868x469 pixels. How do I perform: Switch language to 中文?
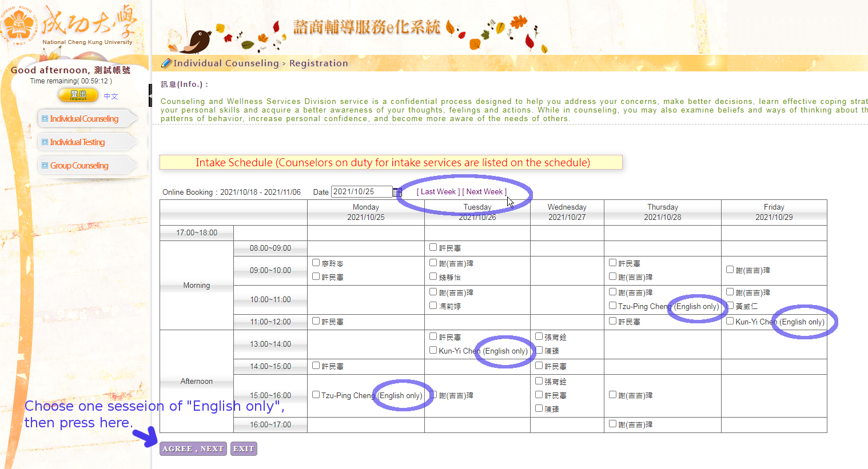pos(111,97)
